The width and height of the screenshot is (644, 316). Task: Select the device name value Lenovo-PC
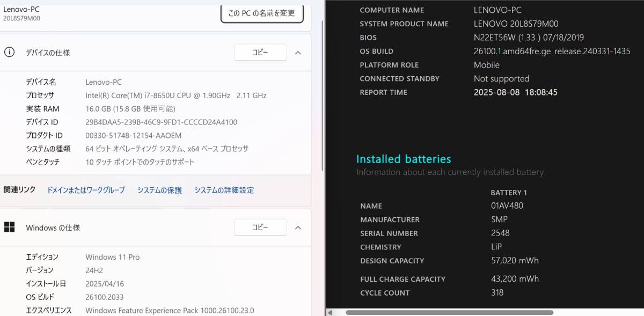104,82
